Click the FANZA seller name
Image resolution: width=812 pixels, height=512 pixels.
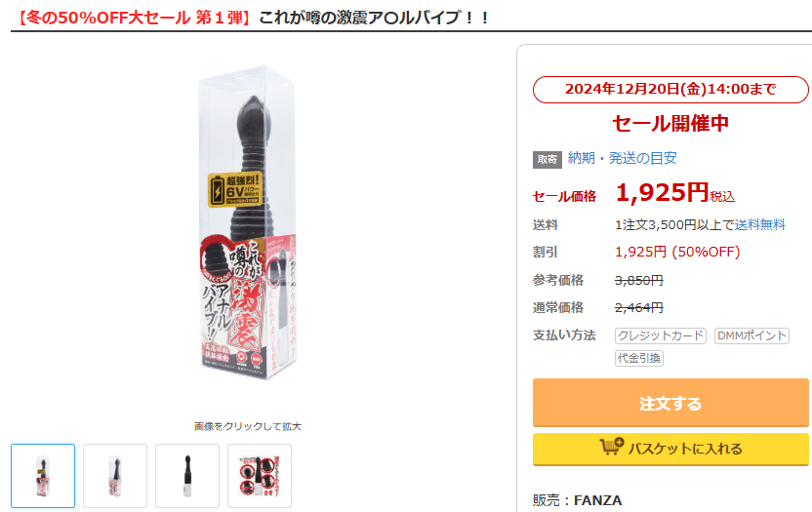597,500
